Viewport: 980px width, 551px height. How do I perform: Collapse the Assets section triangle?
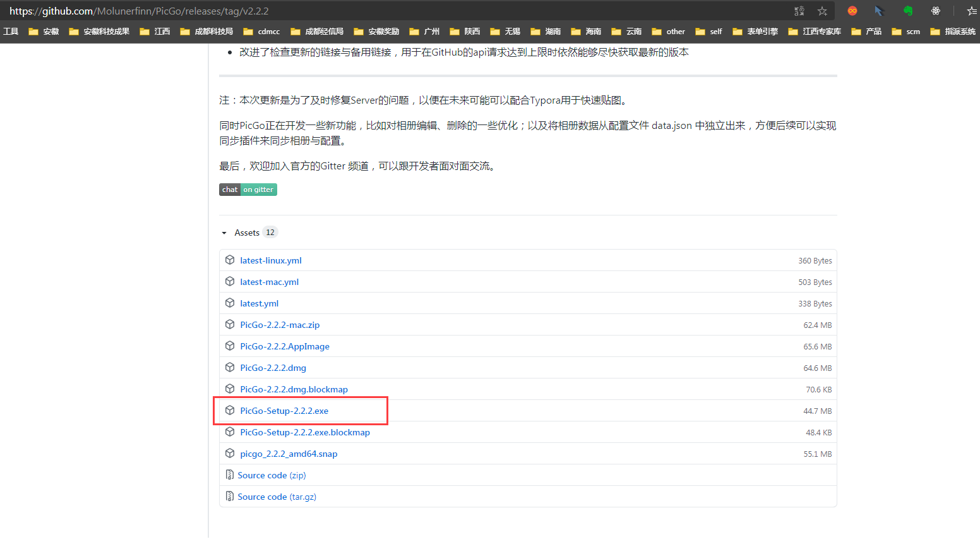click(224, 233)
